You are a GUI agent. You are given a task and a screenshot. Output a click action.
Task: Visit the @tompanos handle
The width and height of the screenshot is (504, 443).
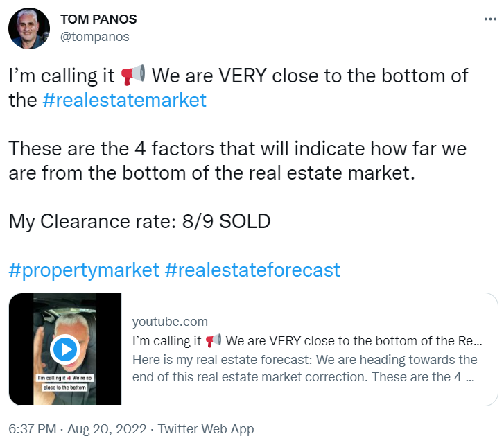[95, 36]
